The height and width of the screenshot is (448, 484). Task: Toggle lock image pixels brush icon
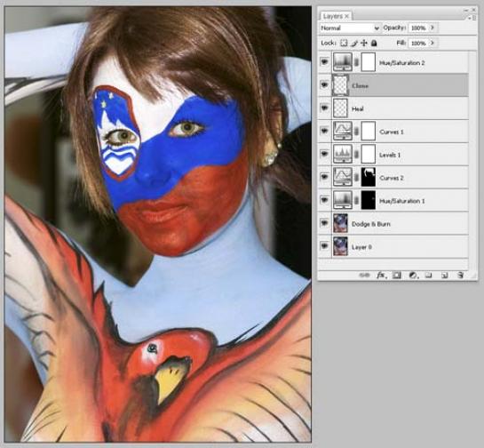pyautogui.click(x=354, y=43)
